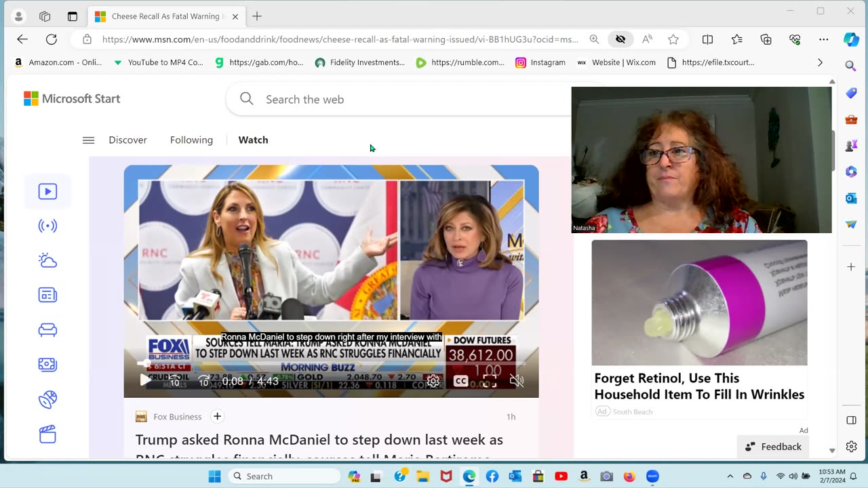Screen dimensions: 868x488
Task: Open the Watch video sidebar icon
Action: (47, 192)
